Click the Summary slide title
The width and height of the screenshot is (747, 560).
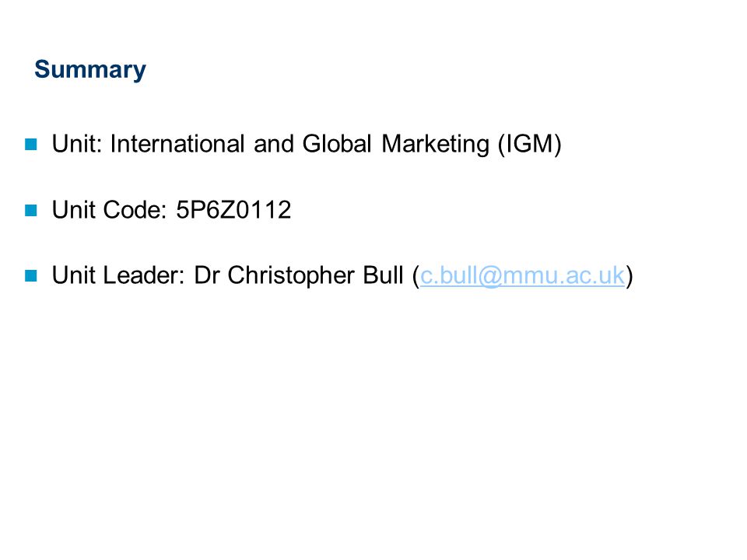click(x=90, y=70)
